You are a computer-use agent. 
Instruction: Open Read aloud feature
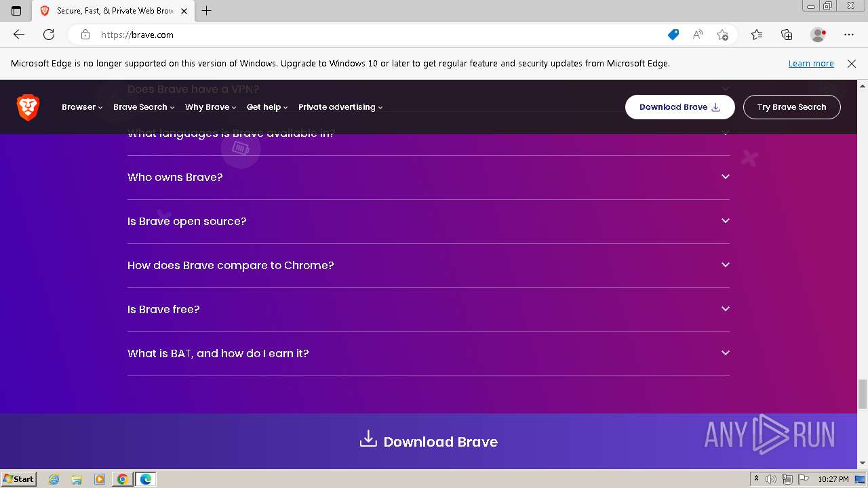698,35
